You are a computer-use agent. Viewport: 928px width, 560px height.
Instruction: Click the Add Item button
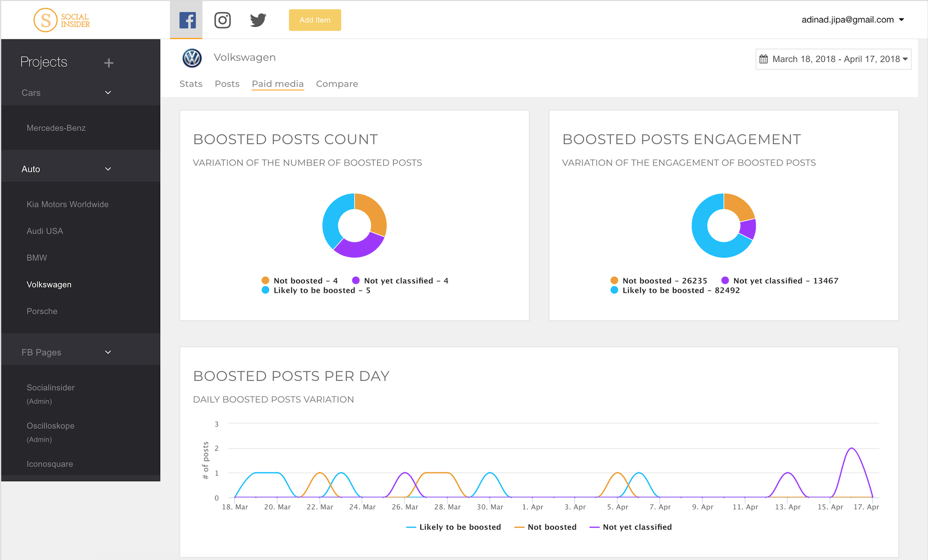tap(315, 20)
